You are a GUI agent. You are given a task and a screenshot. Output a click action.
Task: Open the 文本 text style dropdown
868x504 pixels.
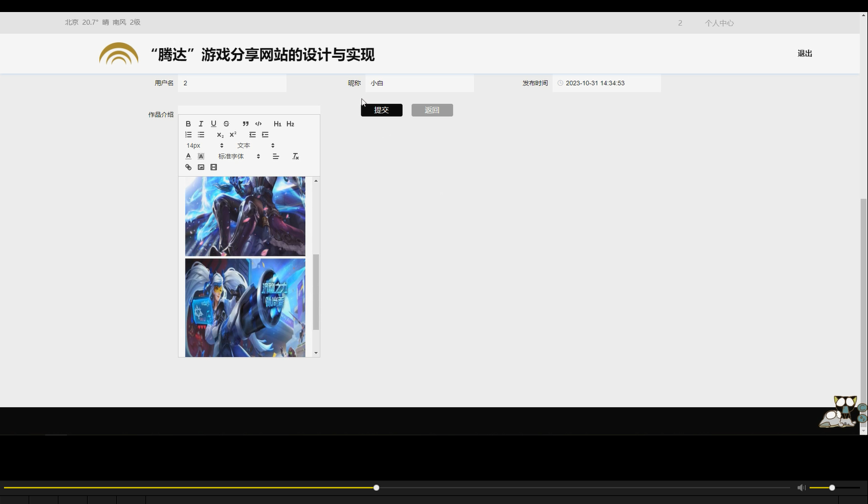coord(255,145)
